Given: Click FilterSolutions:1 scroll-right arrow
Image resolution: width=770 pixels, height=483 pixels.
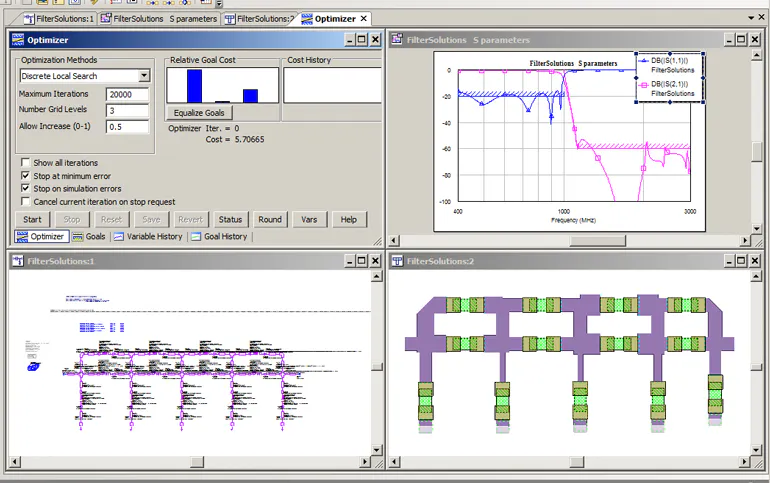Looking at the screenshot, I should [364, 461].
